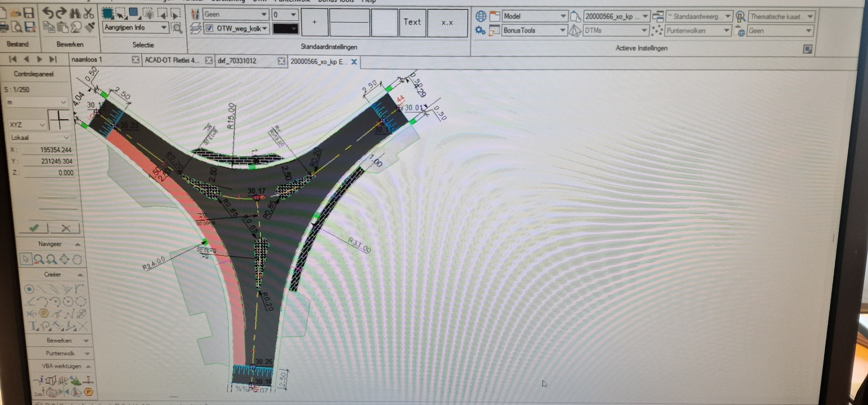Confirm with the green checkmark button
The height and width of the screenshot is (405, 868).
tap(34, 228)
